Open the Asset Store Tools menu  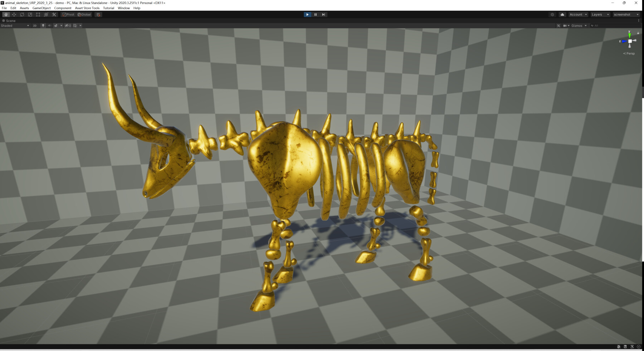(x=87, y=8)
